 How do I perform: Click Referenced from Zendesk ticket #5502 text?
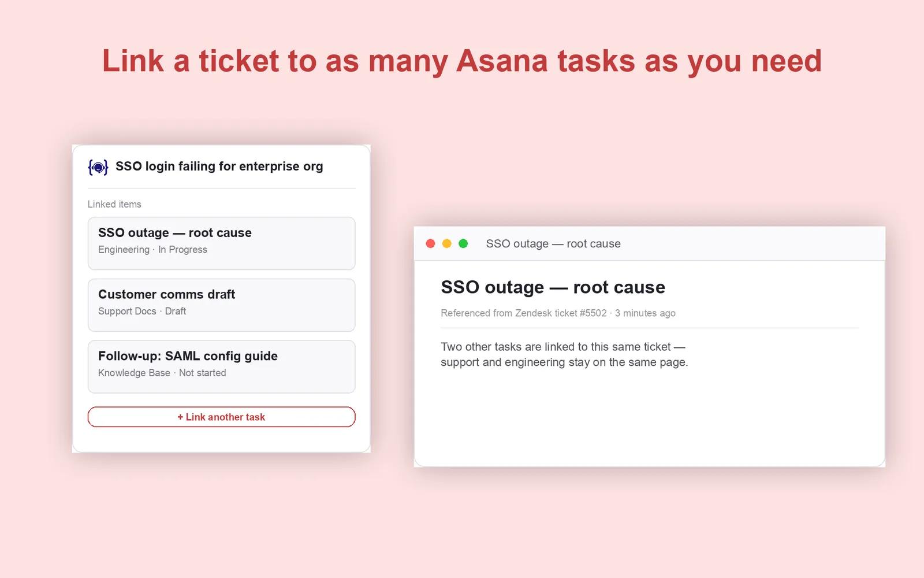coord(524,313)
